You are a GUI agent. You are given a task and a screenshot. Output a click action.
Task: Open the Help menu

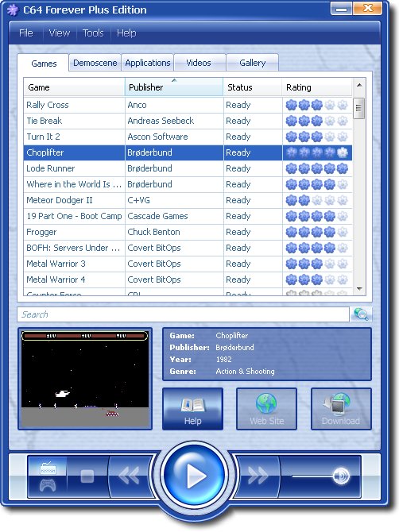click(x=126, y=33)
